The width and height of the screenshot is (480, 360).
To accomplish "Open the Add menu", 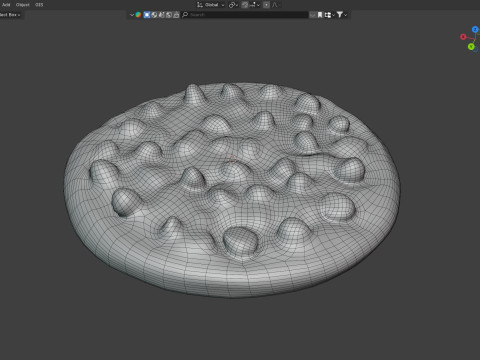I will tap(6, 5).
